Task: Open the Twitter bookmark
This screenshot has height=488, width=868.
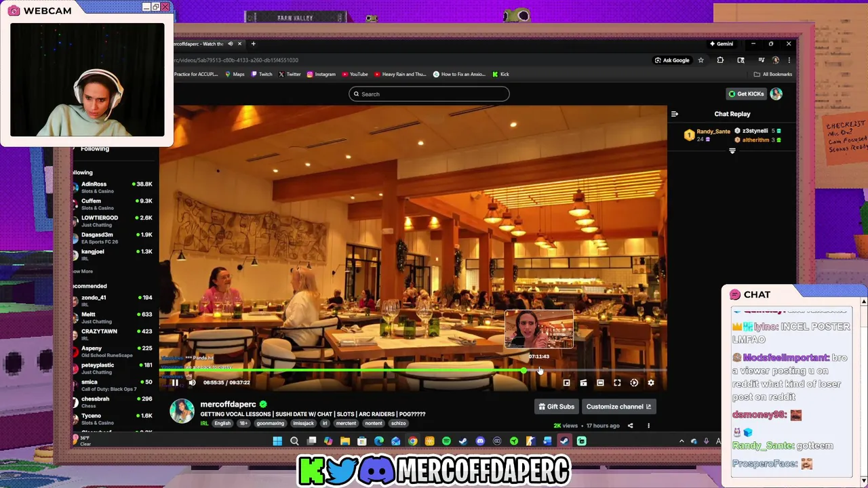Action: [290, 74]
